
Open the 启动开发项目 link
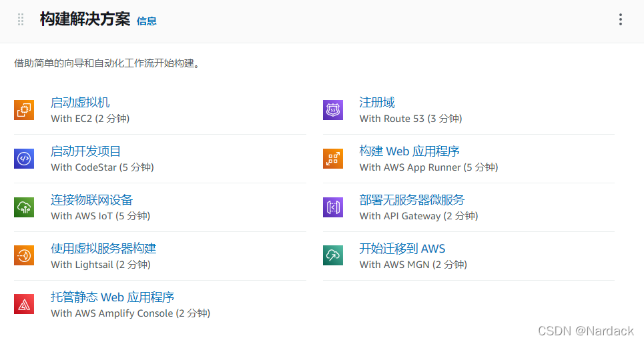[85, 151]
